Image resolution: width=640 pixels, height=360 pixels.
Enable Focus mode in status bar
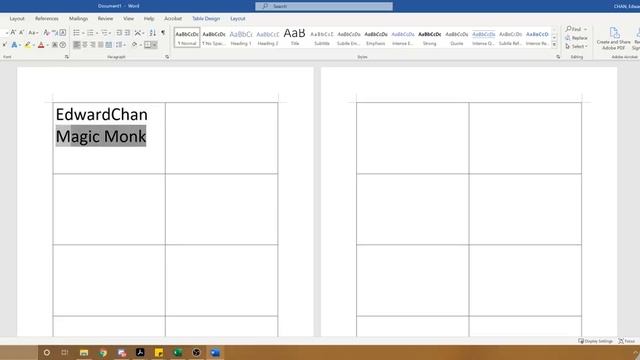pyautogui.click(x=627, y=341)
